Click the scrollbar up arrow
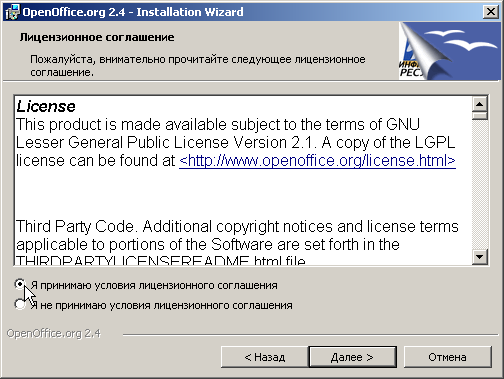 coord(480,104)
